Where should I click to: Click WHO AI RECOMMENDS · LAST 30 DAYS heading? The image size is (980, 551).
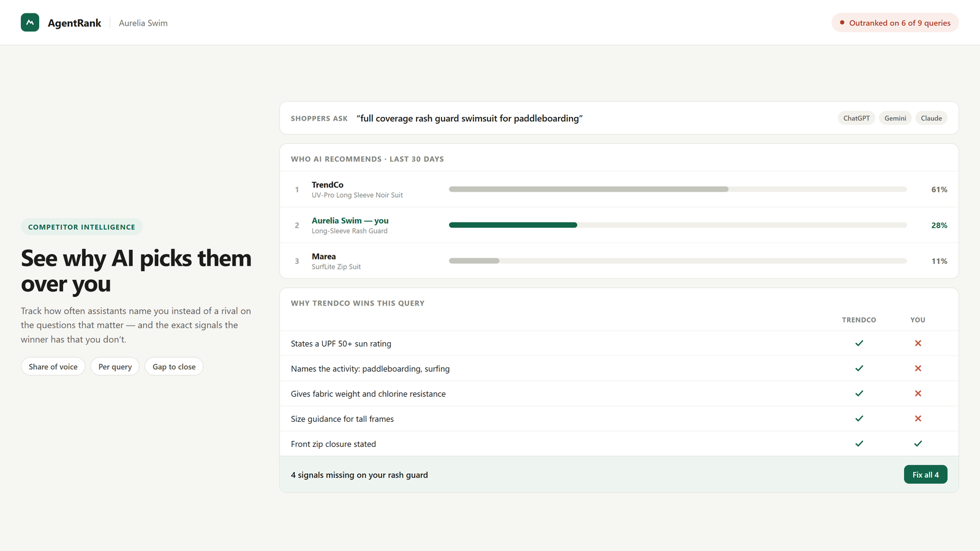367,159
